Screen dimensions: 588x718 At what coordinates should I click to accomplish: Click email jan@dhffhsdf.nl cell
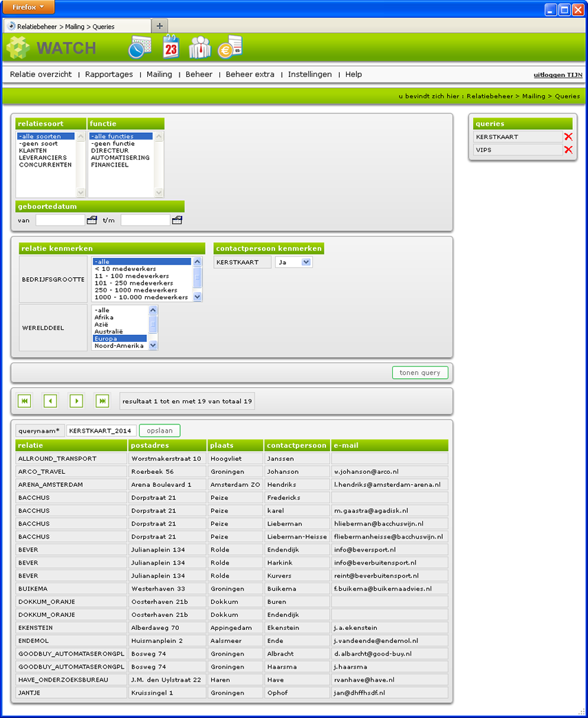click(x=390, y=693)
